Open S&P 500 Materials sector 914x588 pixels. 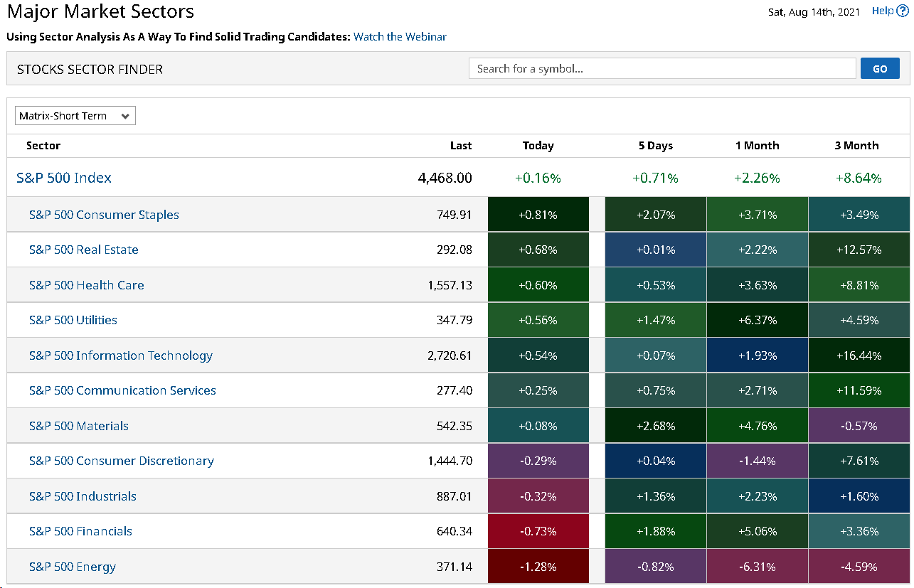(x=79, y=426)
